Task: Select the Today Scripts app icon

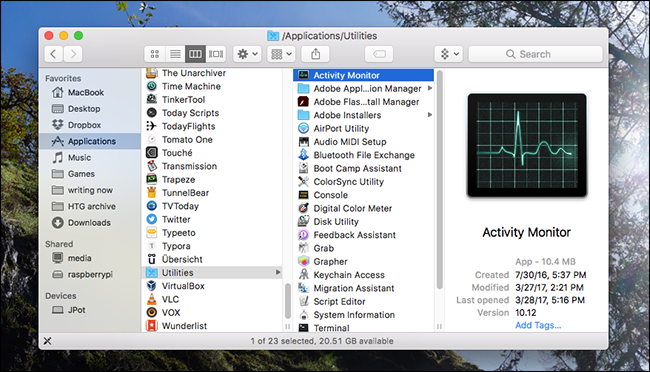Action: [152, 113]
